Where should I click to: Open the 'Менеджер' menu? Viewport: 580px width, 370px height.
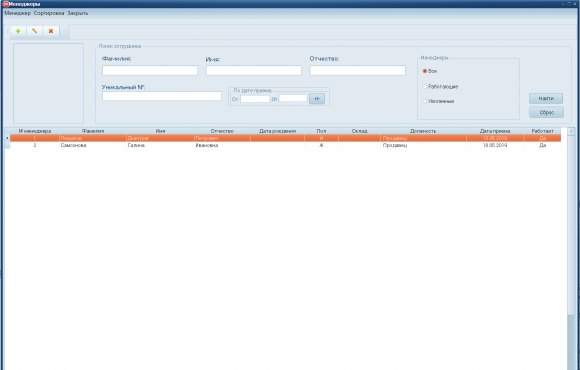point(17,13)
